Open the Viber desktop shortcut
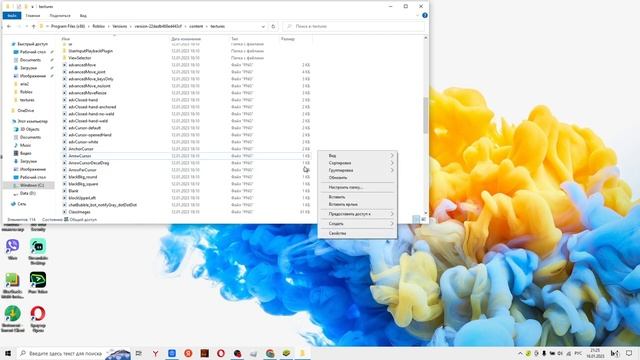The height and width of the screenshot is (360, 640). (12, 250)
